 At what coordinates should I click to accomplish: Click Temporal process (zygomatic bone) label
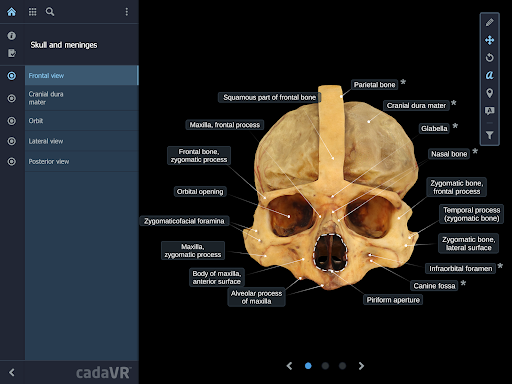click(471, 214)
